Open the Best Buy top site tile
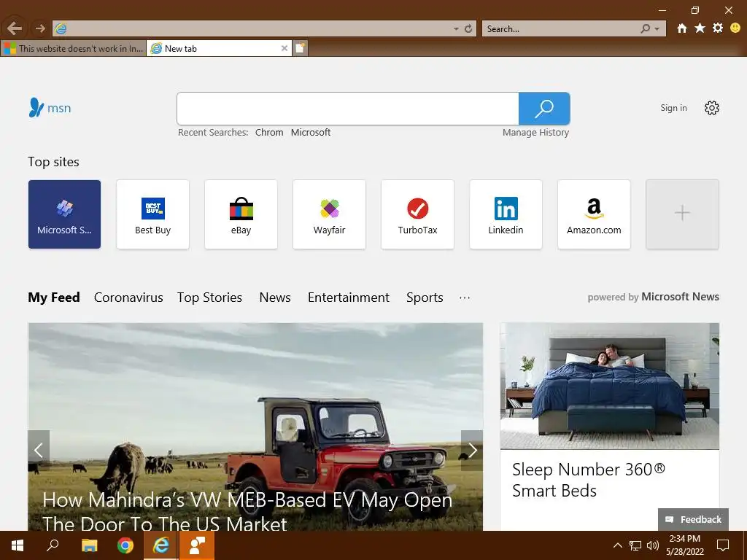Image resolution: width=747 pixels, height=560 pixels. 153,214
